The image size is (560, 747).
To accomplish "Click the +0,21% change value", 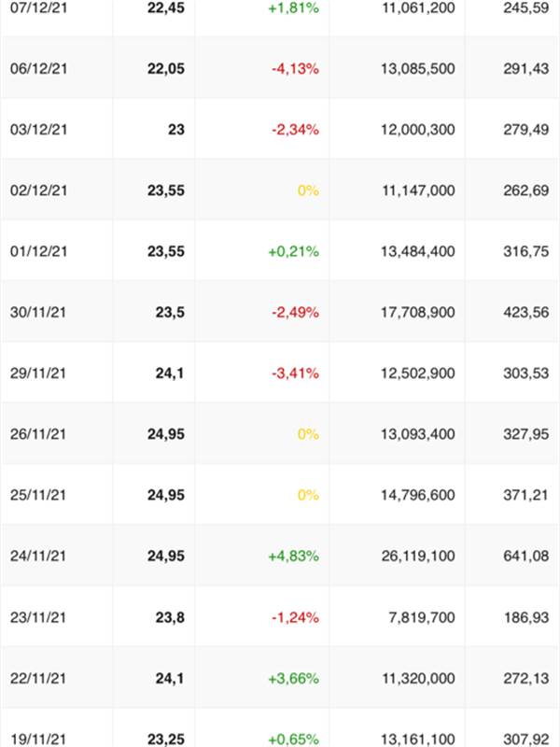I will 294,251.
